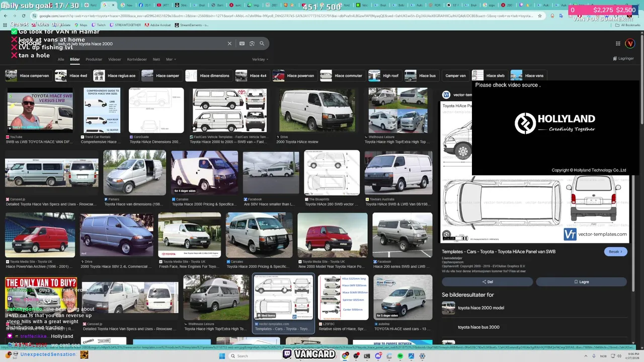Click Lens search icon on preview image
The width and height of the screenshot is (644, 362).
446,235
